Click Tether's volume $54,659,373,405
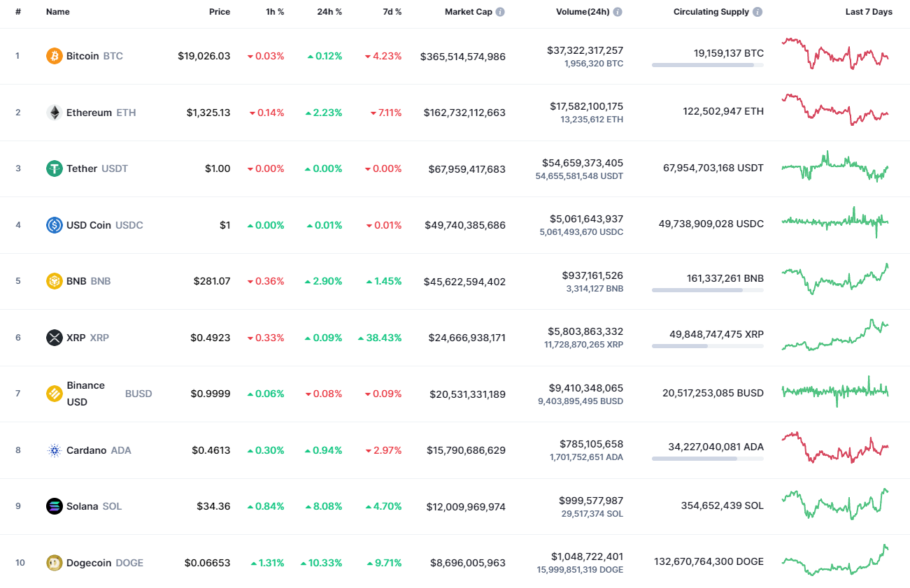 point(583,163)
